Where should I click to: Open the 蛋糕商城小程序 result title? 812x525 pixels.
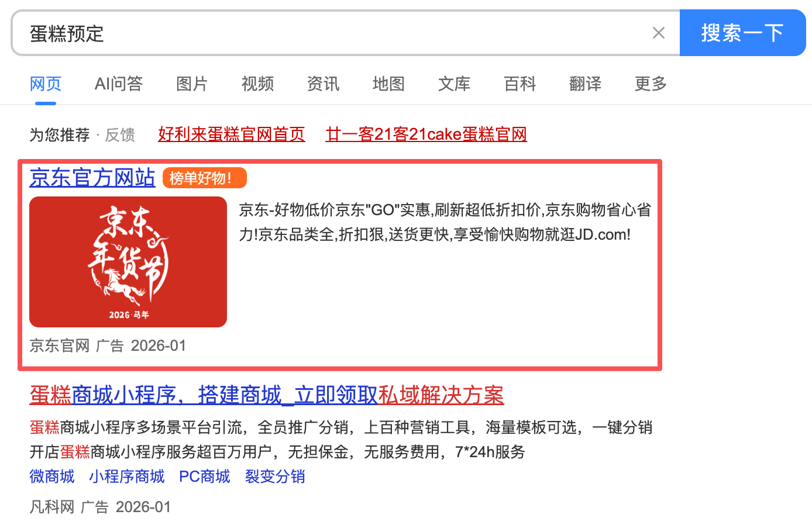point(267,395)
